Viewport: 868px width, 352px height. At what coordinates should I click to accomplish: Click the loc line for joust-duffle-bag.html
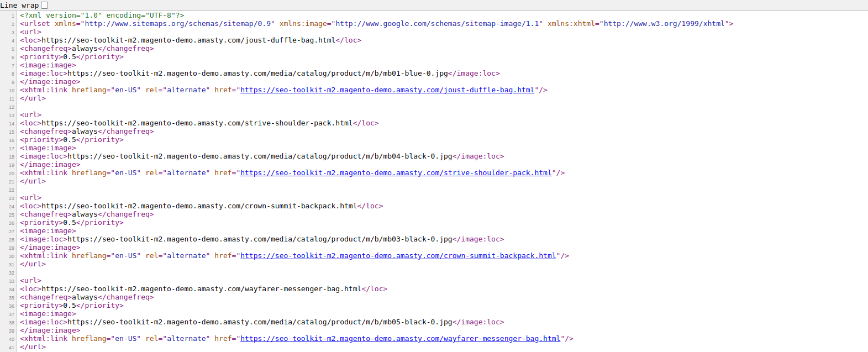(x=191, y=40)
